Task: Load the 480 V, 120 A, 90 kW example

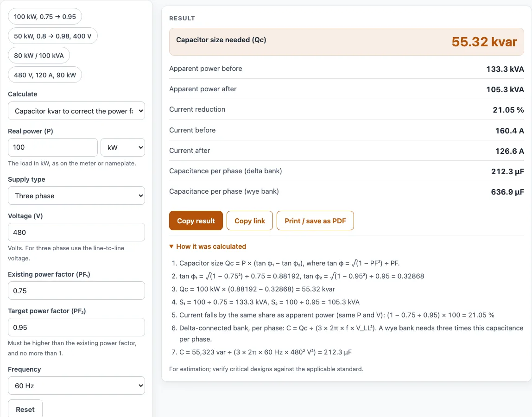Action: (x=45, y=75)
